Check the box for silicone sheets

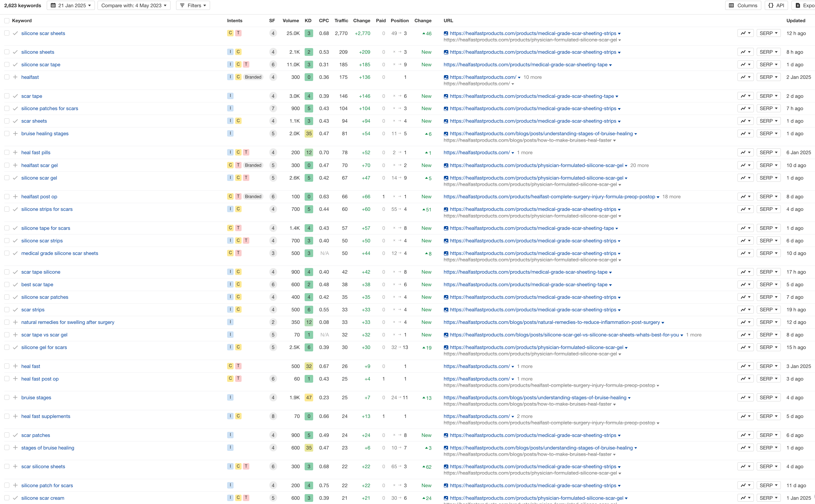(7, 52)
